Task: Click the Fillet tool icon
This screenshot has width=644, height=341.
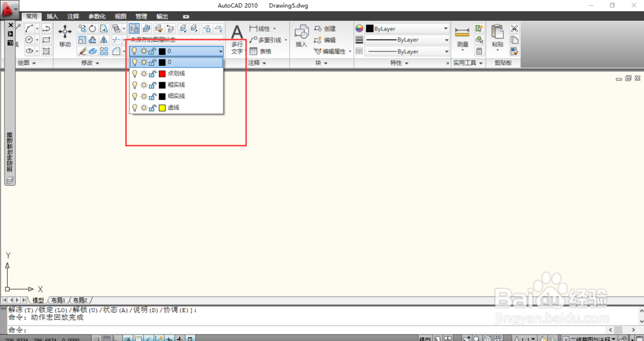Action: click(116, 51)
